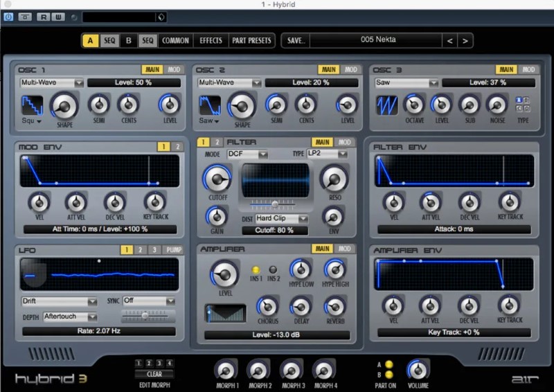The image size is (554, 392).
Task: Open the PART PRESETS tab
Action: coord(251,41)
